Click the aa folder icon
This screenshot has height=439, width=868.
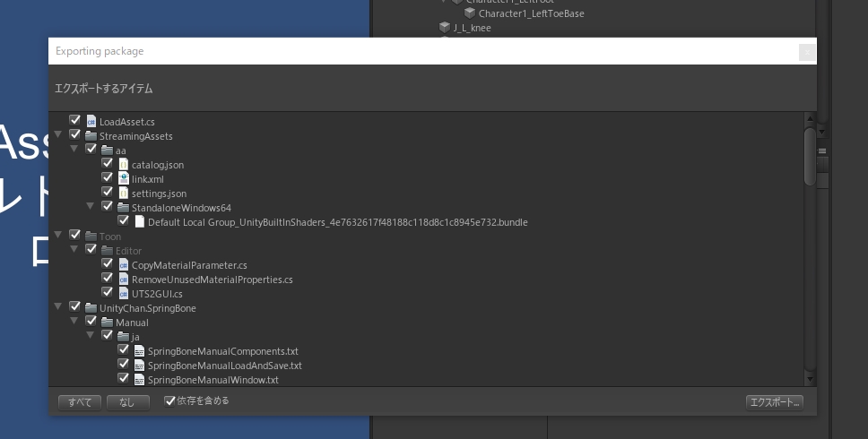click(x=108, y=150)
